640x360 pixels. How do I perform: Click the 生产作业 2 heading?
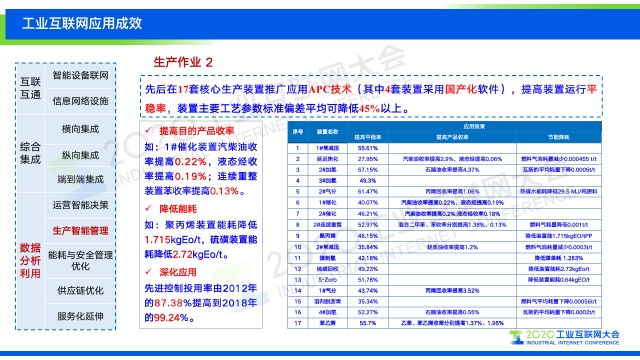click(x=183, y=62)
